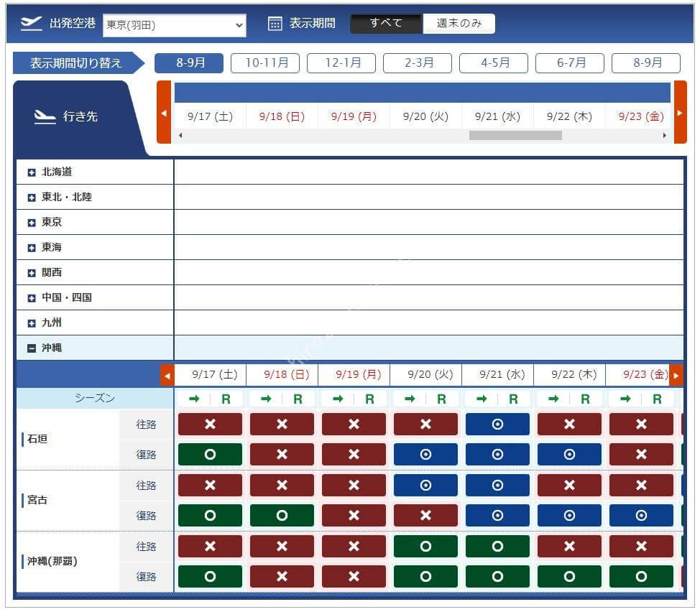Select 沖縄(那覇) 復路 green circle on 9/17

pyautogui.click(x=210, y=576)
